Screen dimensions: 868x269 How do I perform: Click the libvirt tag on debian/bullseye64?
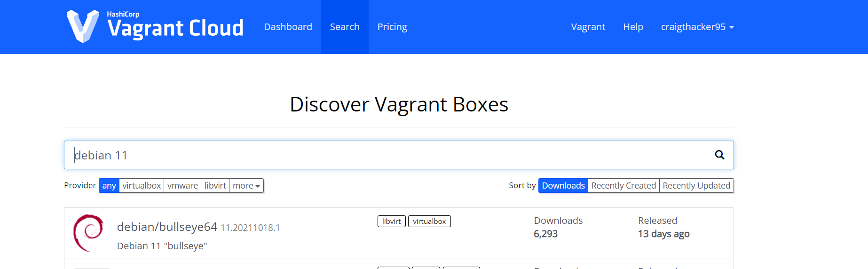(392, 222)
